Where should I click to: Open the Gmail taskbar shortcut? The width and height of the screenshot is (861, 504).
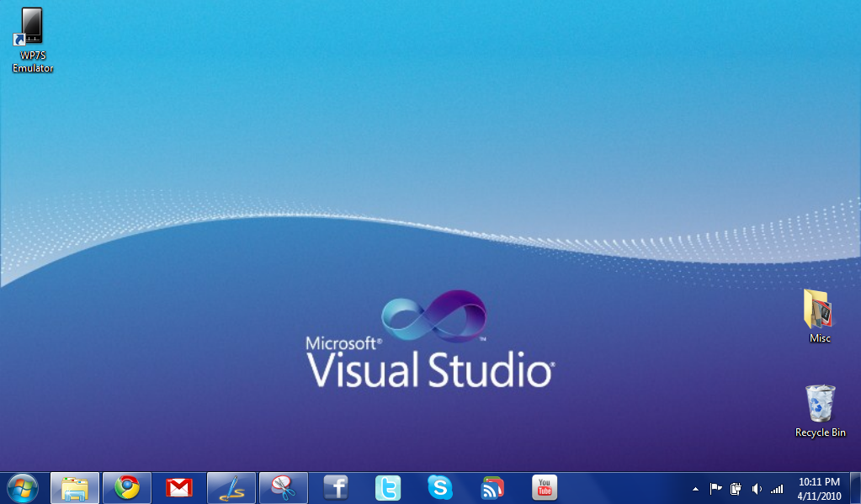[179, 487]
